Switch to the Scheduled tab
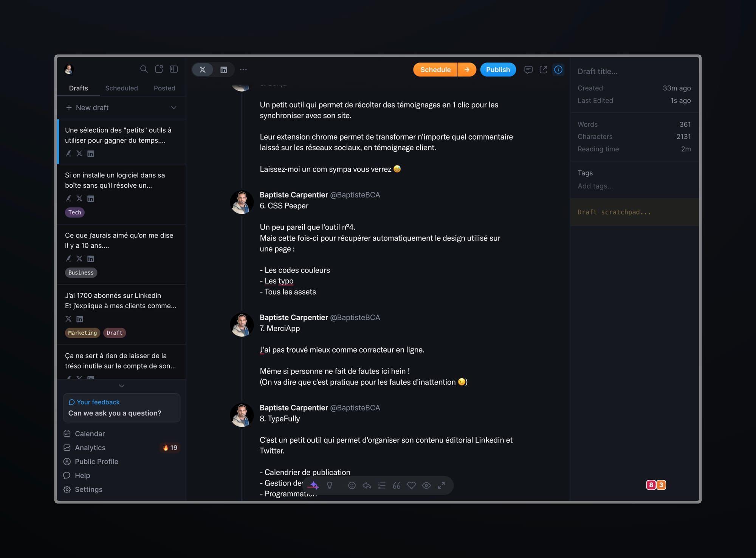Viewport: 756px width, 558px height. pyautogui.click(x=121, y=87)
